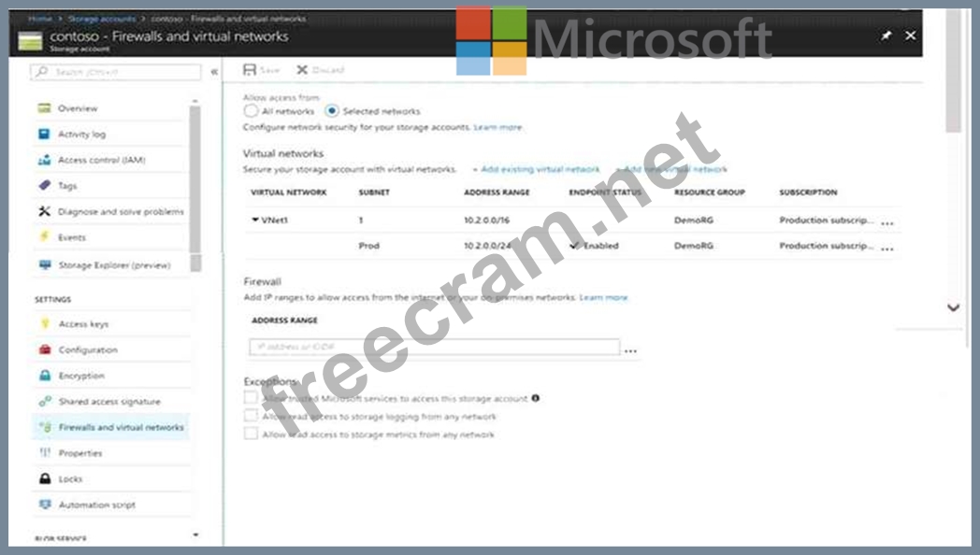
Task: Click the 10.2.0.0/16 address range cell
Action: click(486, 220)
